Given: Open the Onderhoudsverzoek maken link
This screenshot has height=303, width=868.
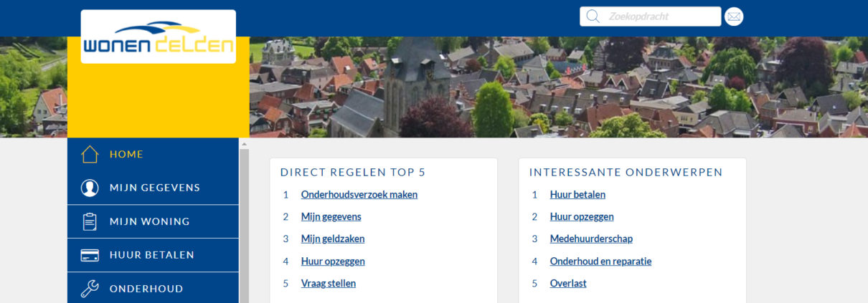Looking at the screenshot, I should point(359,194).
